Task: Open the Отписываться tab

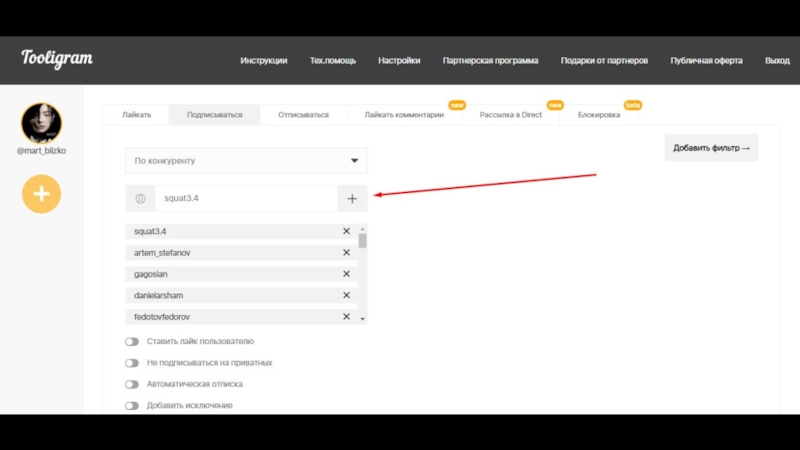Action: coord(303,115)
